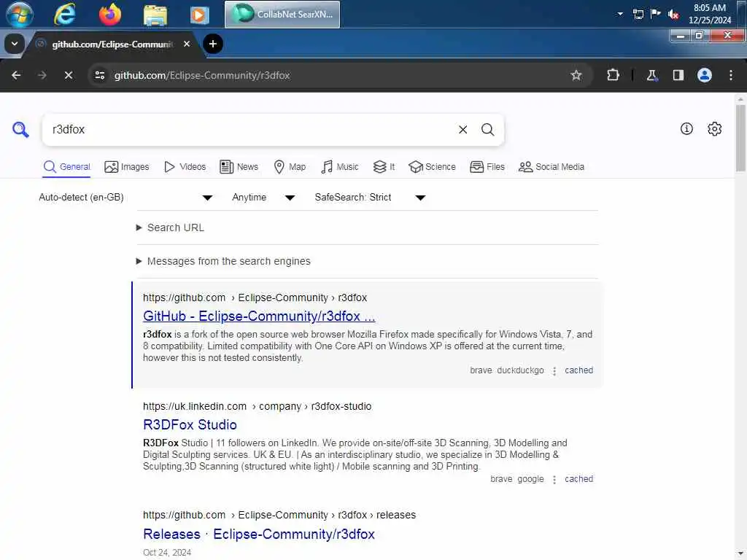Click the uk.linkedin.com result URL text

[258, 406]
